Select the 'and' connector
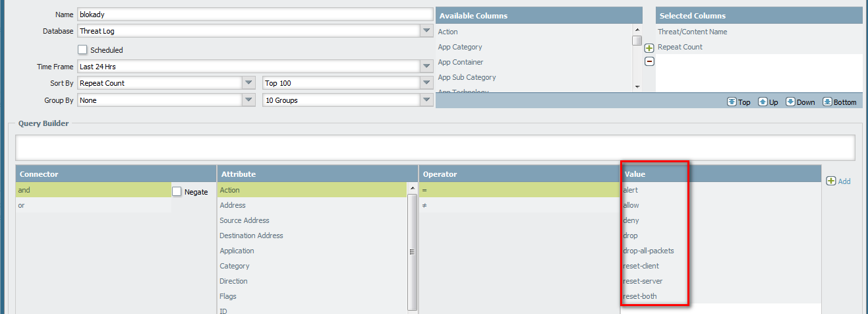868x314 pixels. [x=94, y=190]
